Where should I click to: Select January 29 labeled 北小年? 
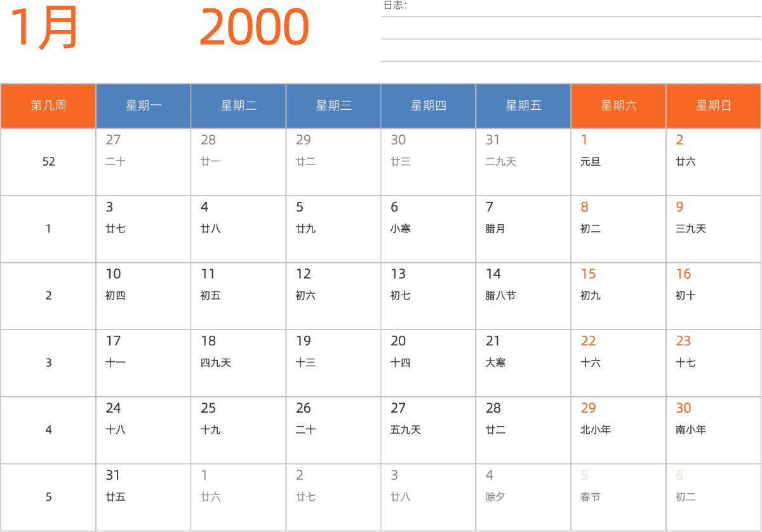[x=618, y=430]
